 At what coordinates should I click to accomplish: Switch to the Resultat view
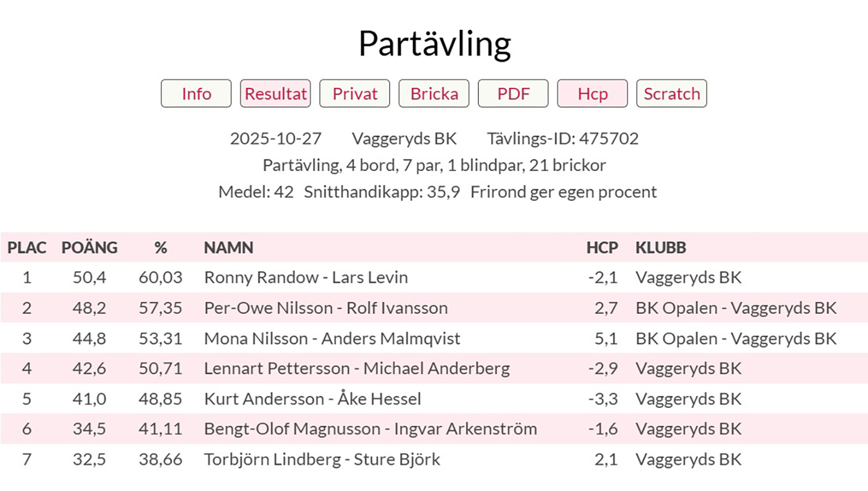(276, 93)
